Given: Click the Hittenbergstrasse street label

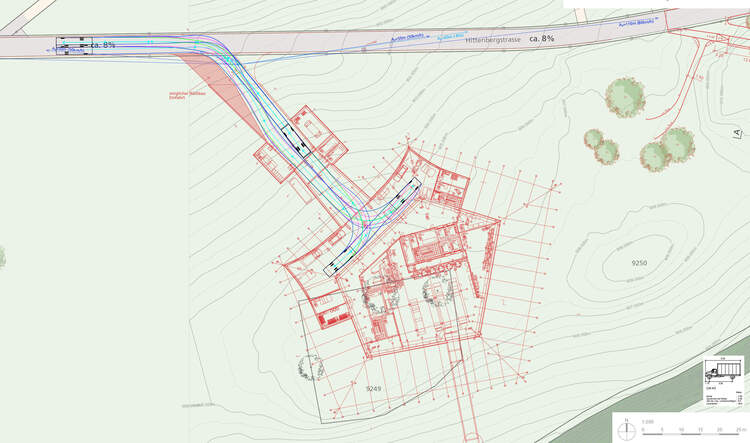Looking at the screenshot, I should click(x=494, y=41).
